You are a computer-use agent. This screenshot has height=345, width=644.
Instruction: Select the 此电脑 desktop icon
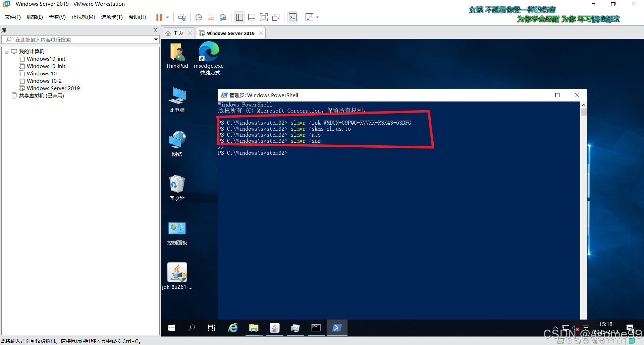tap(177, 100)
